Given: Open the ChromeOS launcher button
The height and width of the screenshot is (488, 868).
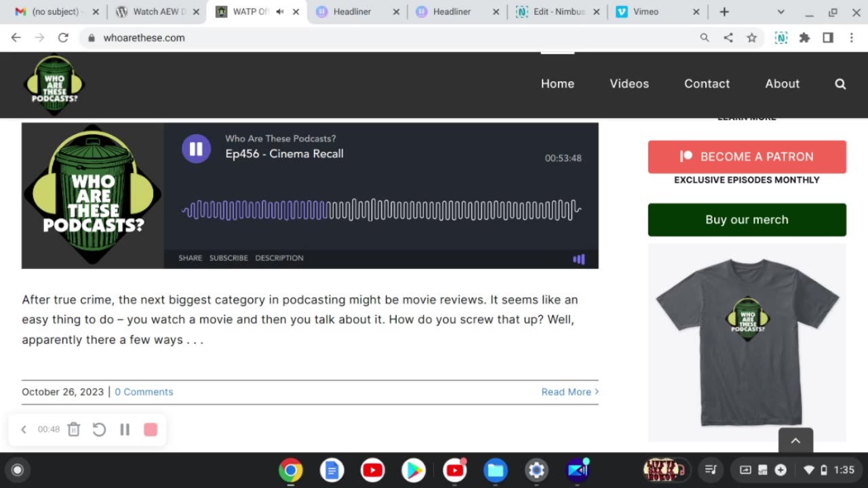Looking at the screenshot, I should tap(18, 470).
